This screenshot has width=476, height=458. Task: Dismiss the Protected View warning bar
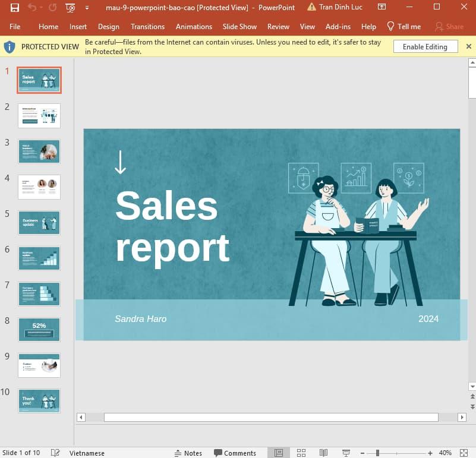[x=469, y=46]
